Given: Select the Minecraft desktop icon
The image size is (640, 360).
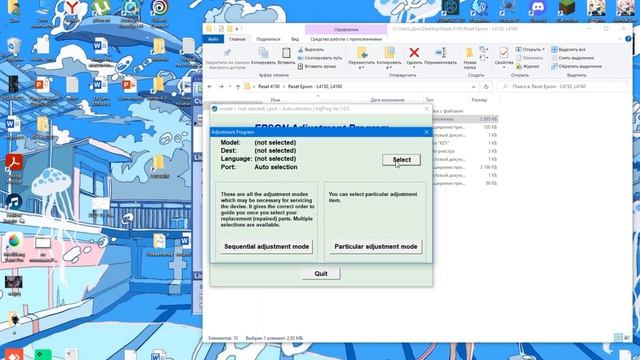Looking at the screenshot, I should 567,10.
